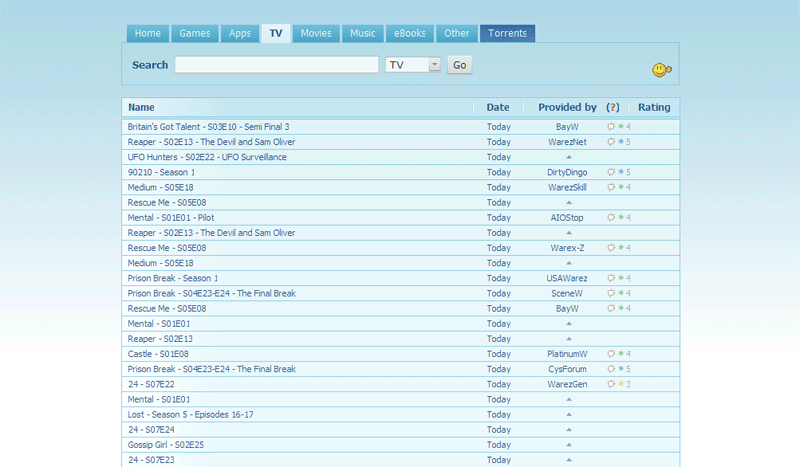800x467 pixels.
Task: Click the blue star in CysForum Prison Break row
Action: pos(620,369)
